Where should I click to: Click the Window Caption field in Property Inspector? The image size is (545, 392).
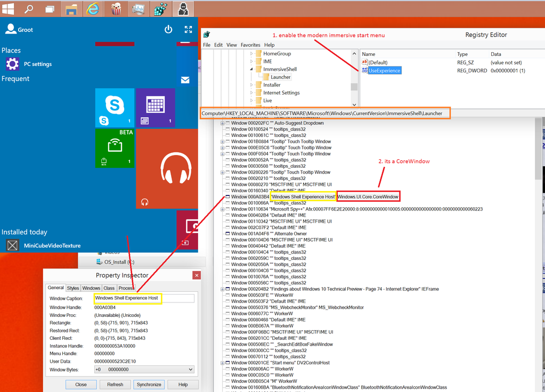pos(144,298)
